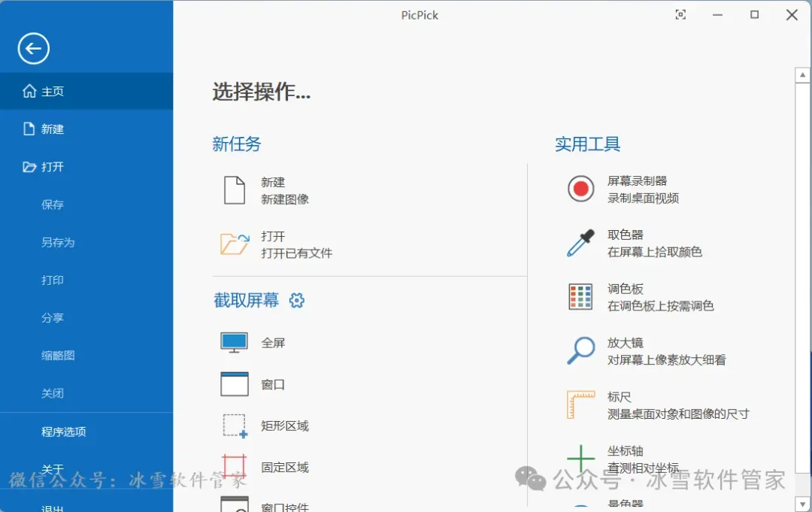812x512 pixels.
Task: Click the green crosshair icon for 坐标轴
Action: coord(580,459)
